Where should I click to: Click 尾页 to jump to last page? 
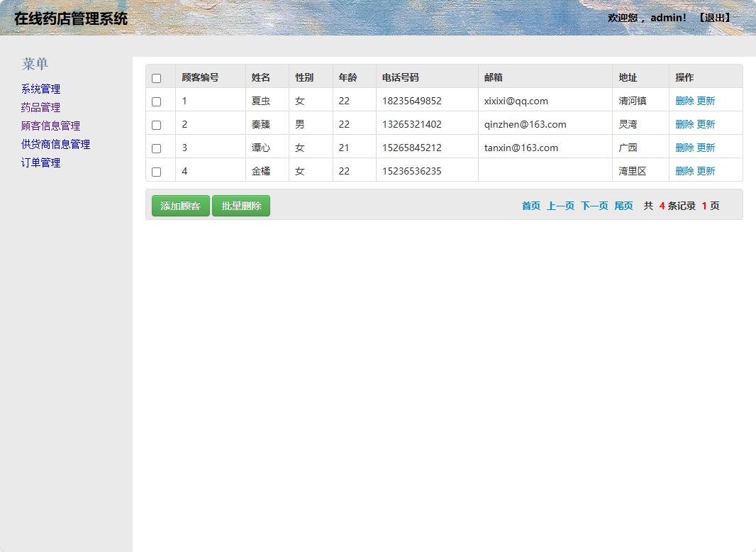[623, 206]
